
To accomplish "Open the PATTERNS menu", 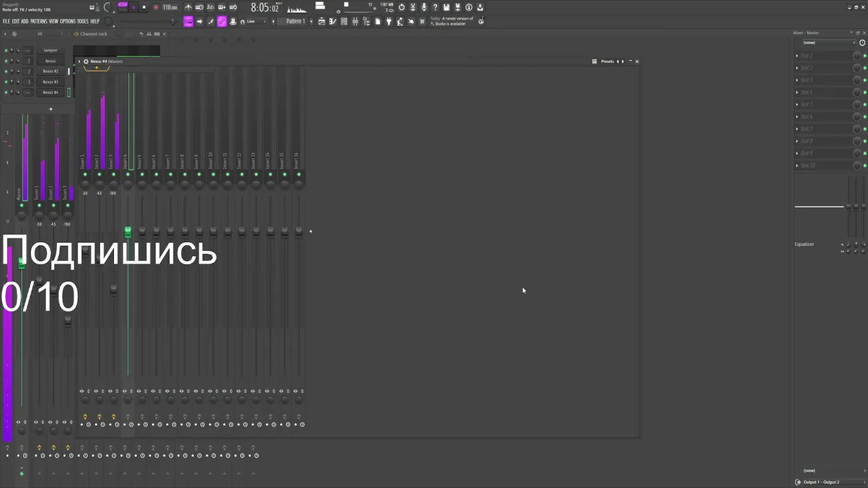I will pos(39,21).
